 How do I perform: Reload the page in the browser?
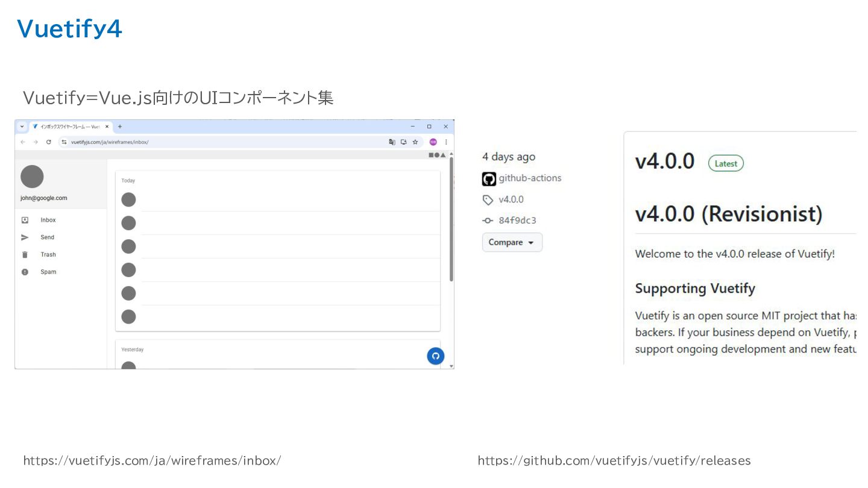pyautogui.click(x=49, y=142)
